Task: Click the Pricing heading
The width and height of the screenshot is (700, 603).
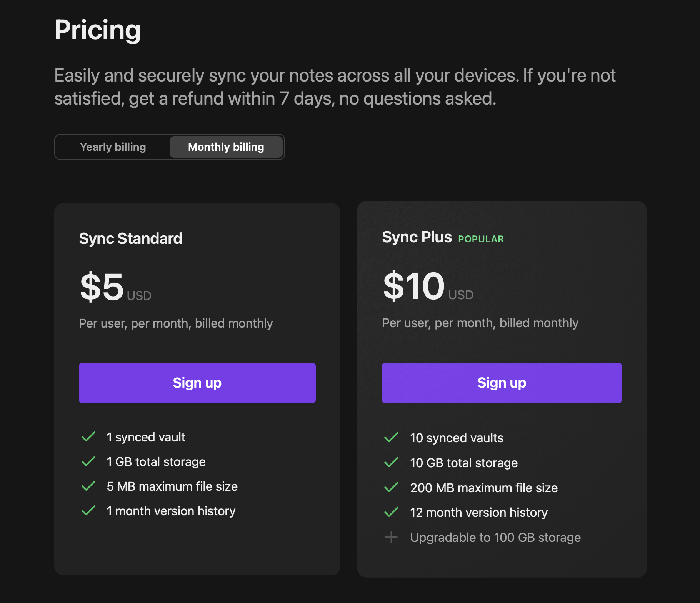Action: (97, 30)
